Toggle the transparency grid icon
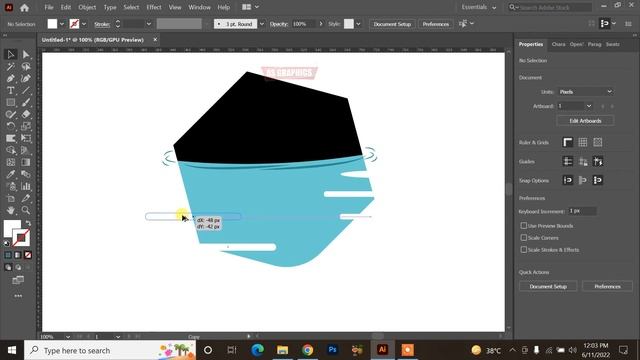 click(598, 142)
